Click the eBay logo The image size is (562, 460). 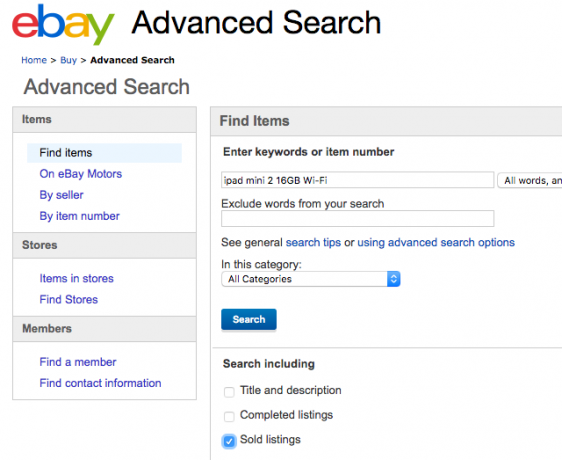click(63, 24)
